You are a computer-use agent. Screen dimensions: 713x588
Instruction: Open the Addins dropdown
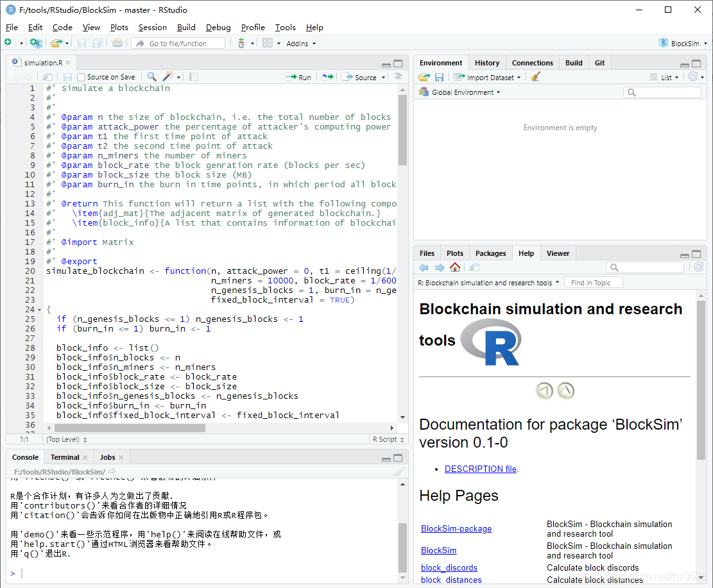[300, 44]
